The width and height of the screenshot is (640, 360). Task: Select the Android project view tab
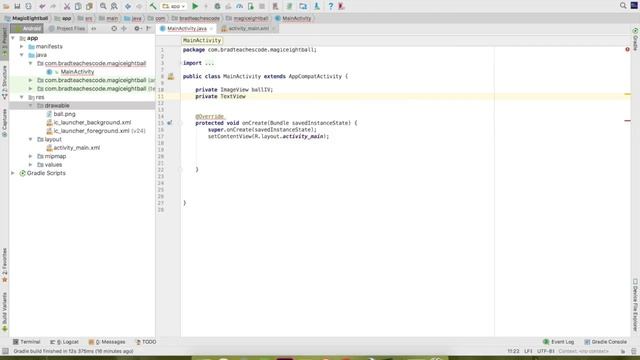pyautogui.click(x=27, y=29)
